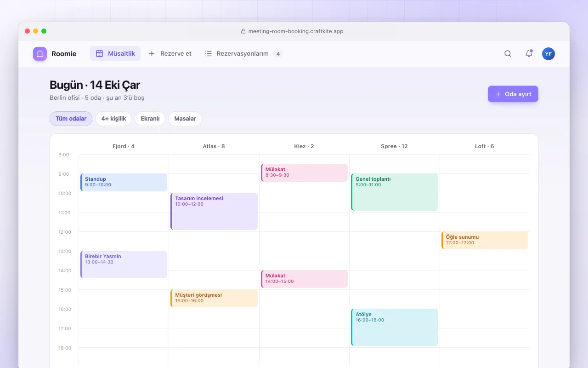
Task: Open the Birebir Yasmin booking
Action: 124,264
